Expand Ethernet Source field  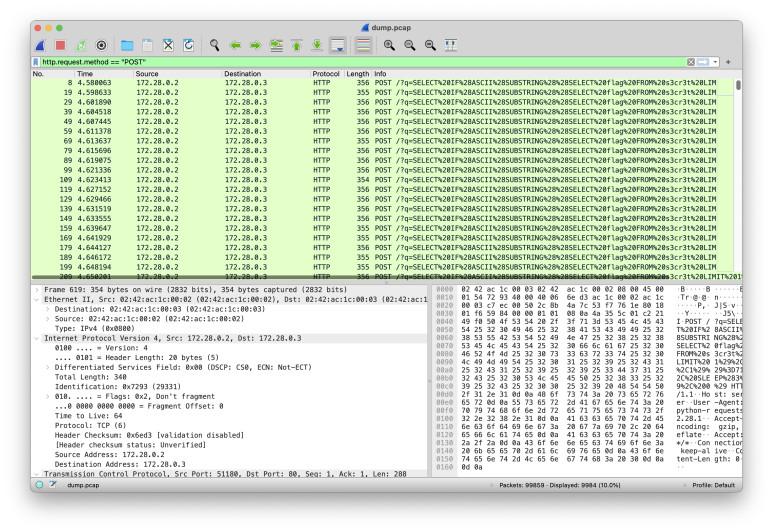coord(47,319)
